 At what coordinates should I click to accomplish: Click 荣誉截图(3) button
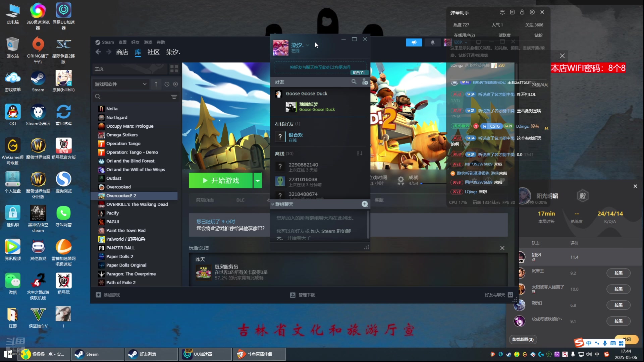523,340
